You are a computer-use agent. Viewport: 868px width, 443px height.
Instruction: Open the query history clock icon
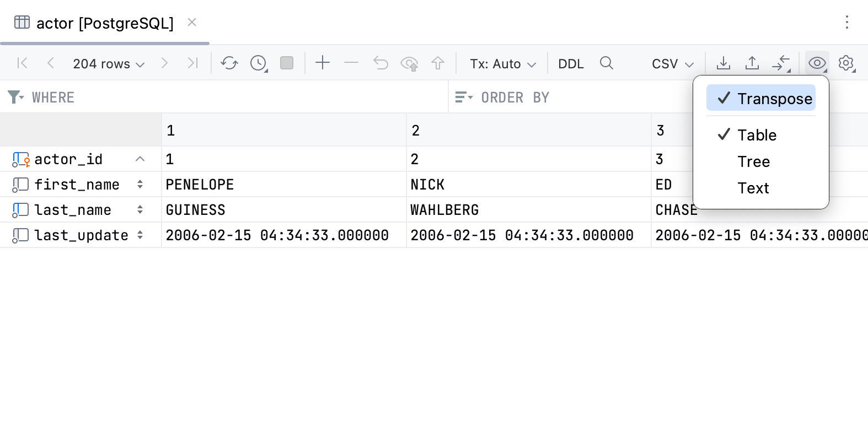coord(258,63)
